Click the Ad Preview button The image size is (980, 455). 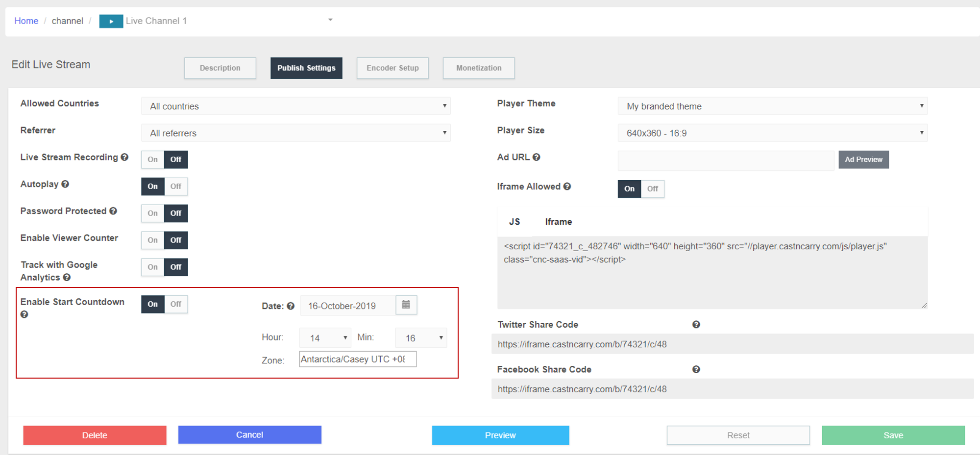click(x=863, y=160)
